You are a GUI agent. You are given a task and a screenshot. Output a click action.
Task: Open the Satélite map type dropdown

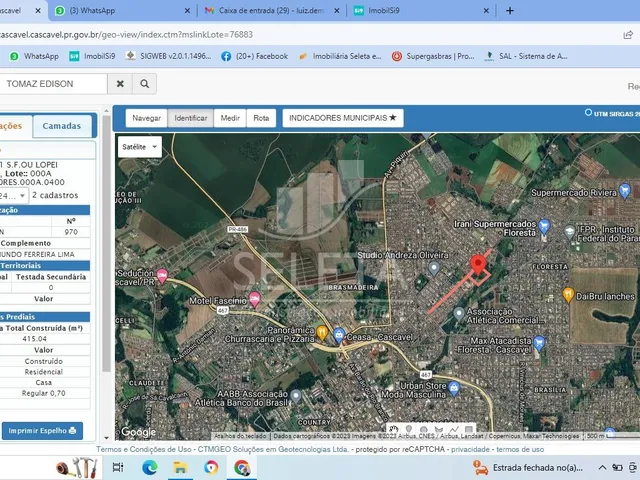click(x=140, y=147)
